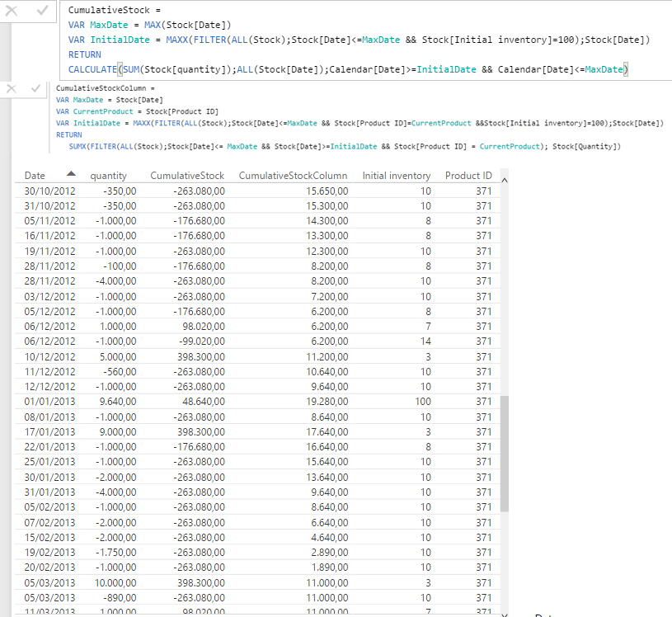This screenshot has height=617, width=672.
Task: Select the 30/10/2012 date cell
Action: 49,191
